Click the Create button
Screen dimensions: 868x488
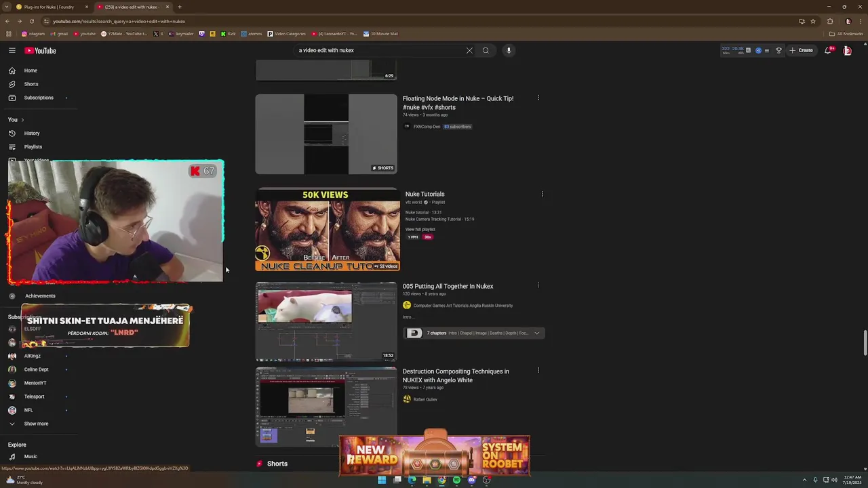click(x=802, y=50)
